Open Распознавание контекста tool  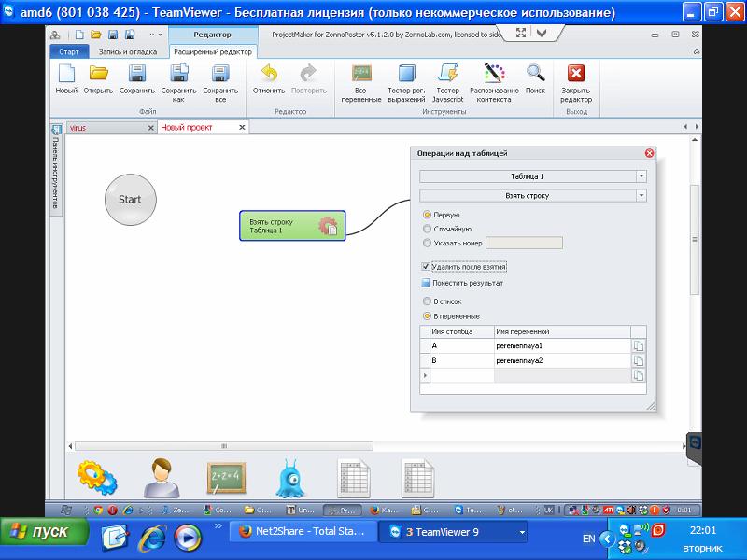pos(494,83)
